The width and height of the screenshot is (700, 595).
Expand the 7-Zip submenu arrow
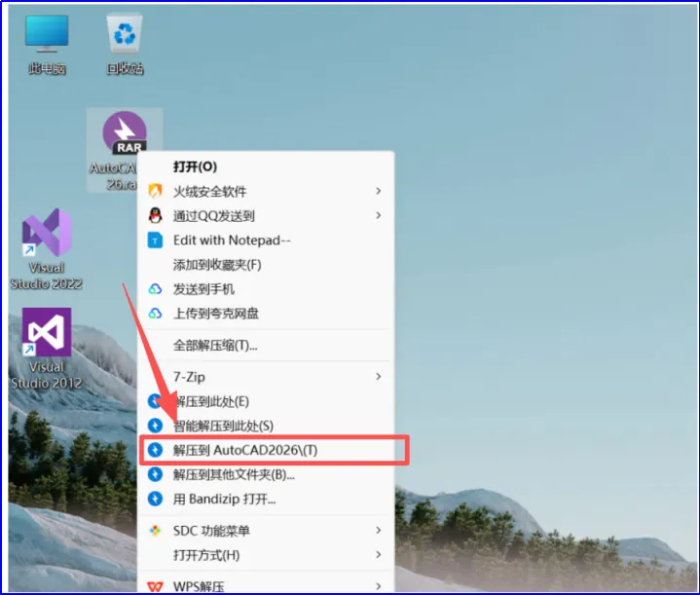[x=378, y=377]
